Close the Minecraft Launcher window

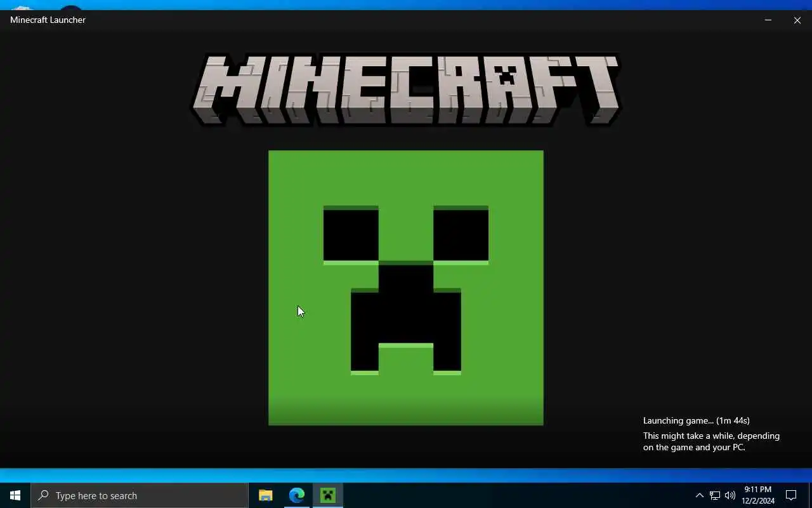[x=797, y=20]
